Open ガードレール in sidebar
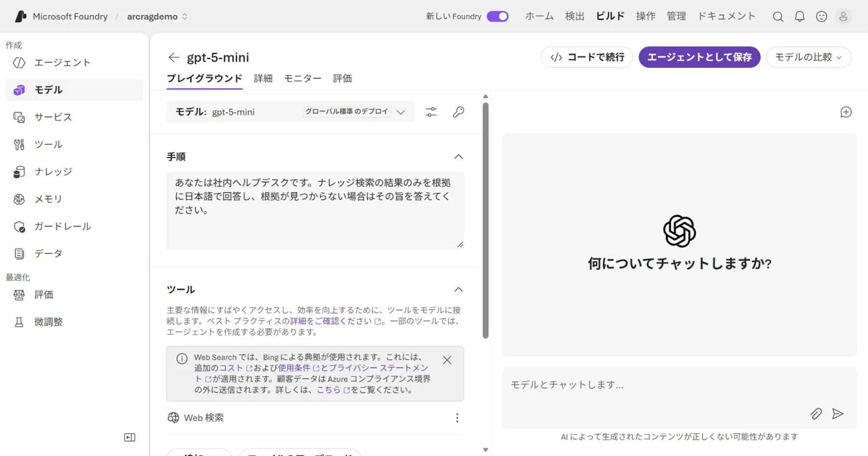This screenshot has width=868, height=456. [74, 226]
